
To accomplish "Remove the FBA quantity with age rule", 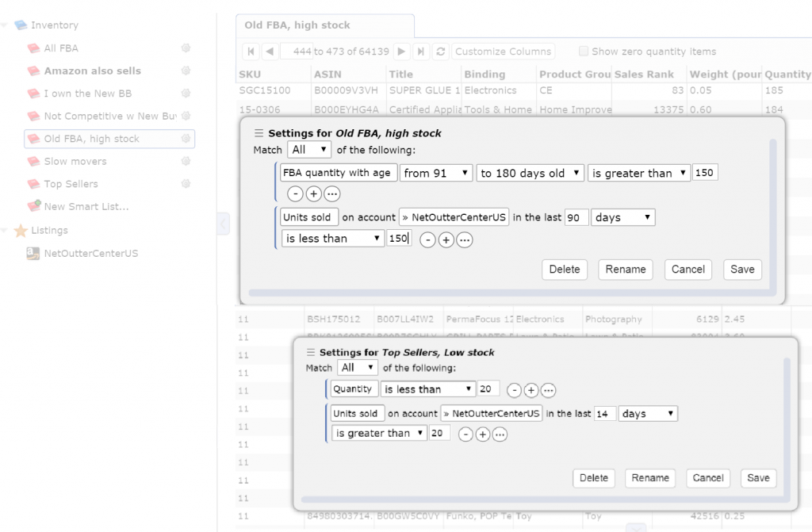I will tap(295, 193).
